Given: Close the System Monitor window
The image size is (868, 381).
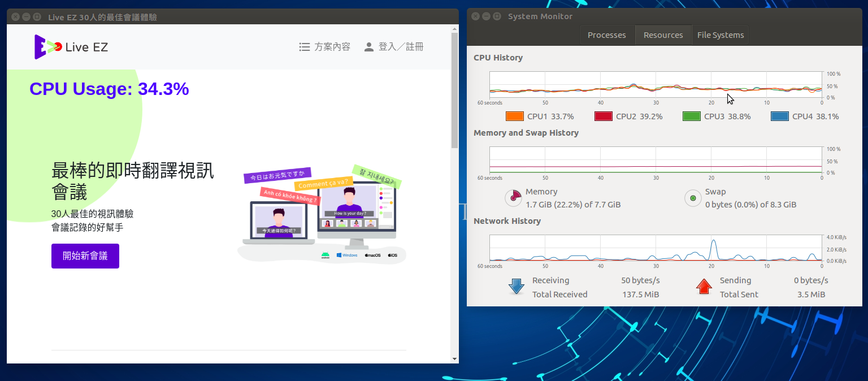Looking at the screenshot, I should [x=476, y=16].
